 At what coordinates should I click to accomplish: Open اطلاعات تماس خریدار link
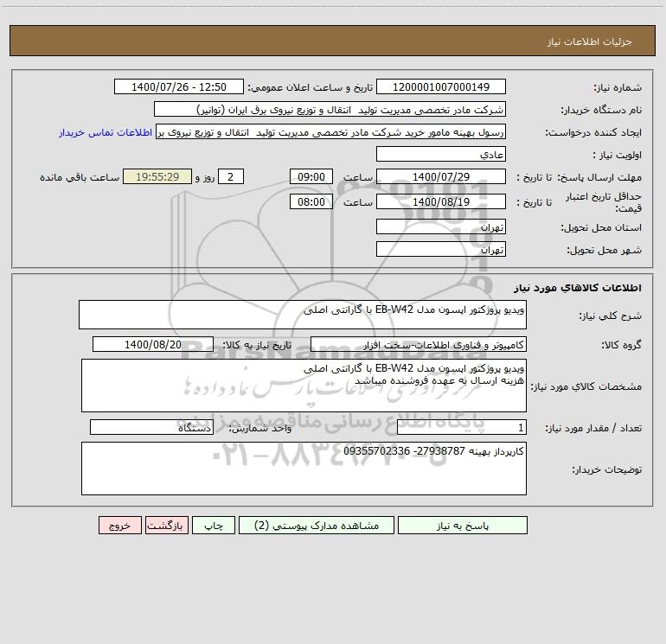point(106,132)
